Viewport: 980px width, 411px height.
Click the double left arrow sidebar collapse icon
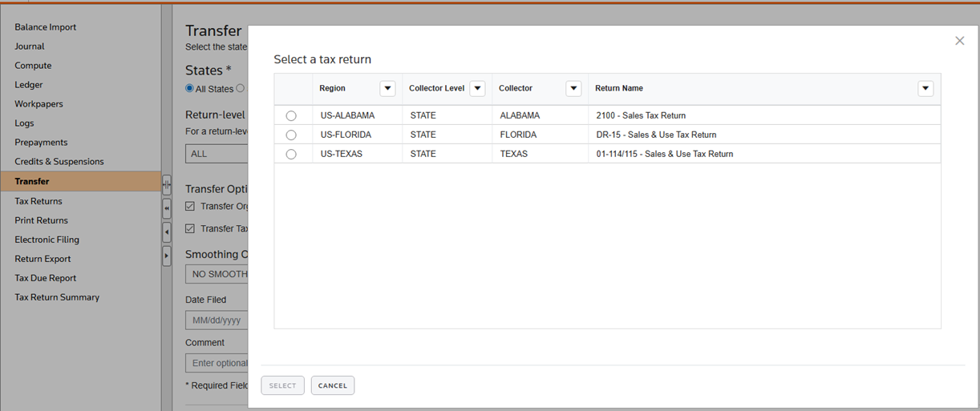pos(167,209)
